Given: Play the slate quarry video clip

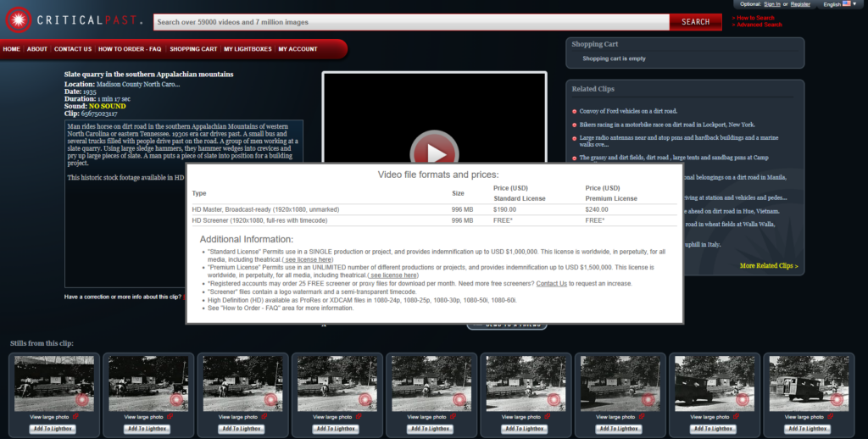Looking at the screenshot, I should coord(434,153).
